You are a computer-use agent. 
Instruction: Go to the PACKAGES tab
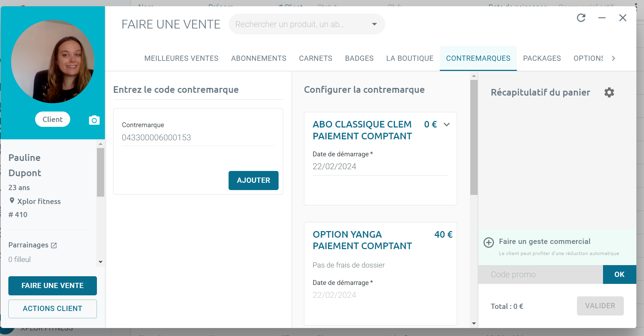coord(542,58)
